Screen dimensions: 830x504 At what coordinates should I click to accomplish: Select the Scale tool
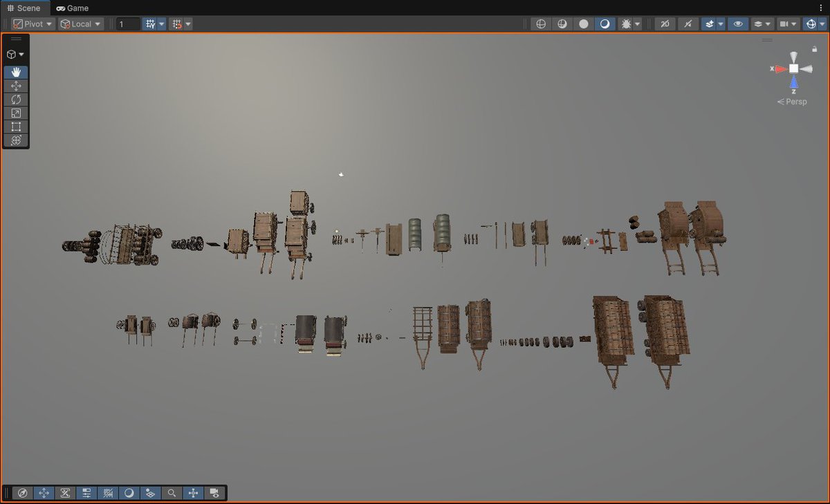(x=16, y=113)
